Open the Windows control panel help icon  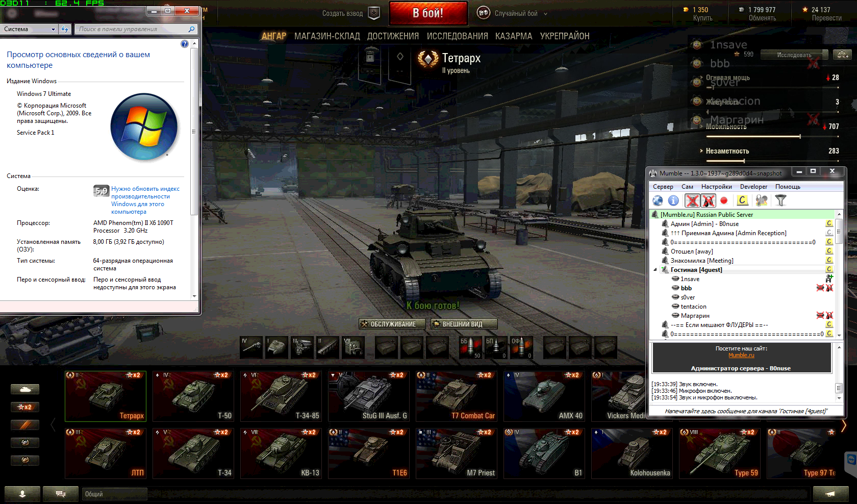[x=185, y=44]
